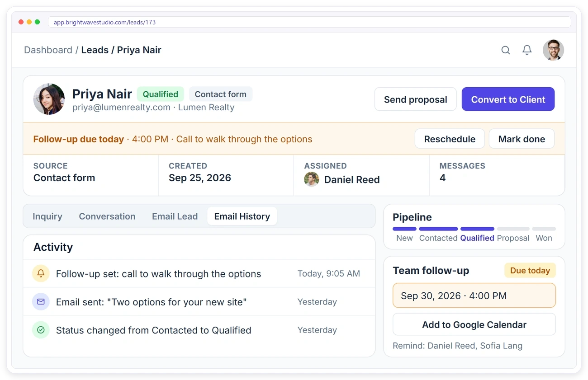The height and width of the screenshot is (380, 588).
Task: Click Daniel Reed's small assignee avatar
Action: click(x=312, y=179)
